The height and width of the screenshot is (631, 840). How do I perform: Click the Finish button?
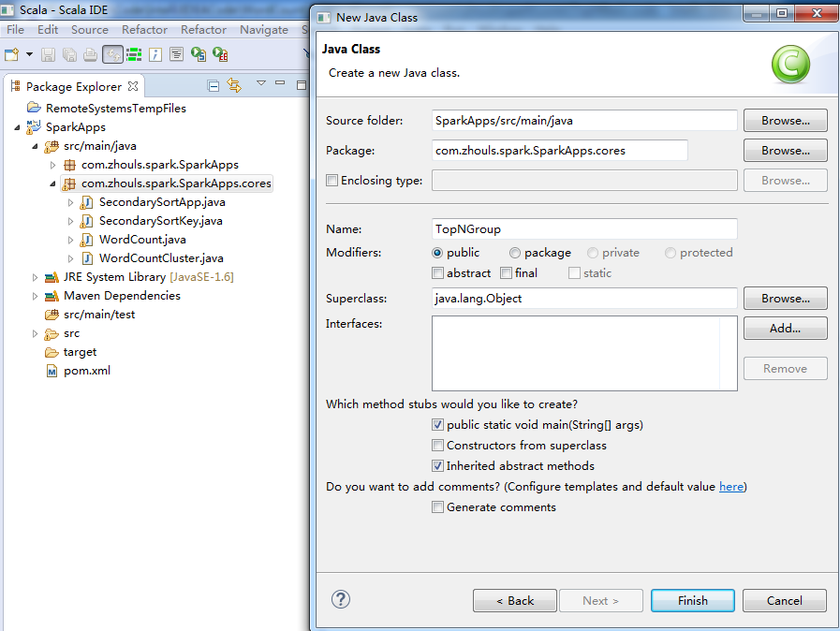(693, 600)
